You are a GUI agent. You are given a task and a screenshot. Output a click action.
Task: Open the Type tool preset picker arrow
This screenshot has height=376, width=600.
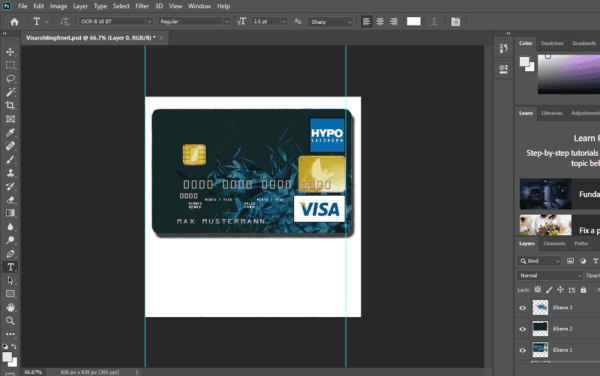pos(47,22)
